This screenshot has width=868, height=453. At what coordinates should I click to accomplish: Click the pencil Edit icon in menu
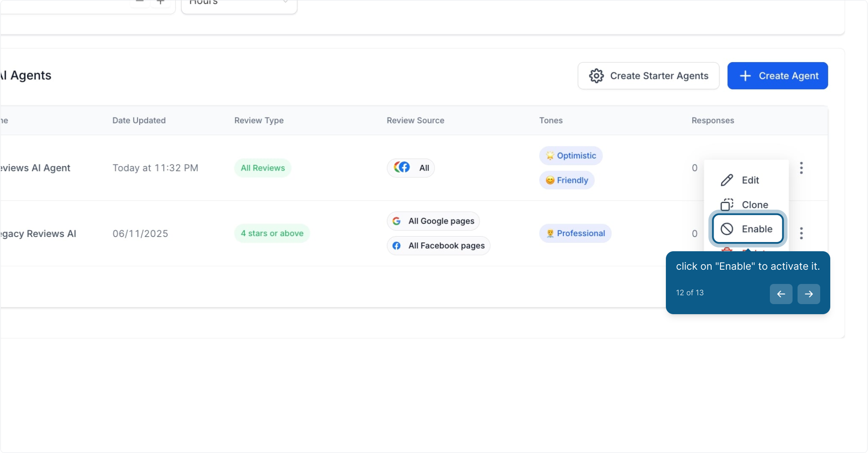pos(727,180)
